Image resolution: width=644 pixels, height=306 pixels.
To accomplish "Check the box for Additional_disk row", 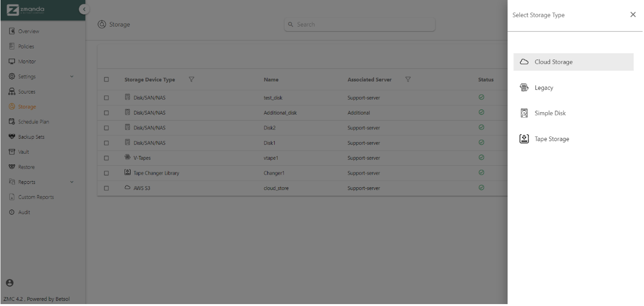I will [106, 113].
